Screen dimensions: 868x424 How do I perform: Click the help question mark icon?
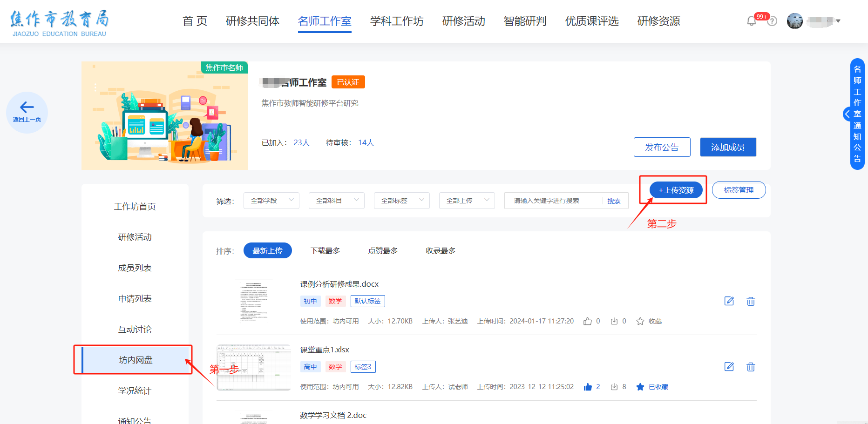[x=772, y=21]
